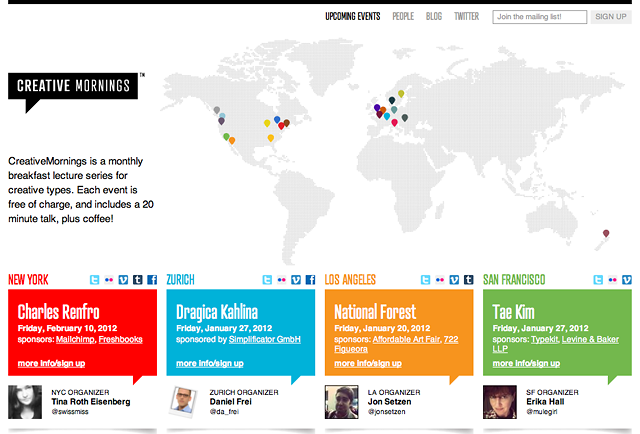Image resolution: width=640 pixels, height=434 pixels.
Task: Click the Tae Kim speaker title
Action: (513, 312)
